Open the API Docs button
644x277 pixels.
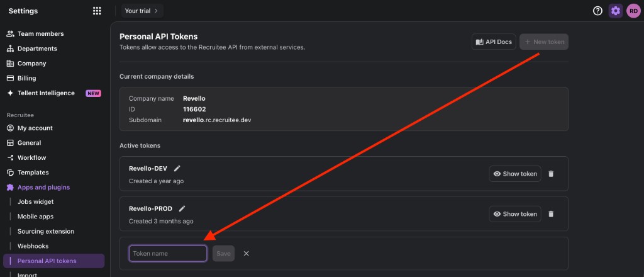(494, 42)
